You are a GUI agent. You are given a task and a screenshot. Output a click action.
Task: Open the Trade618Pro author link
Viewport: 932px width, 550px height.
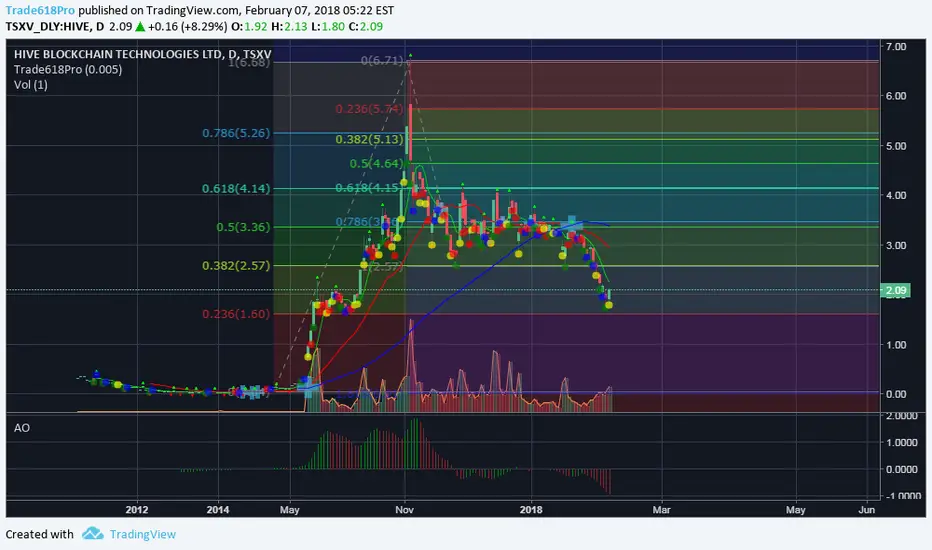(x=40, y=10)
